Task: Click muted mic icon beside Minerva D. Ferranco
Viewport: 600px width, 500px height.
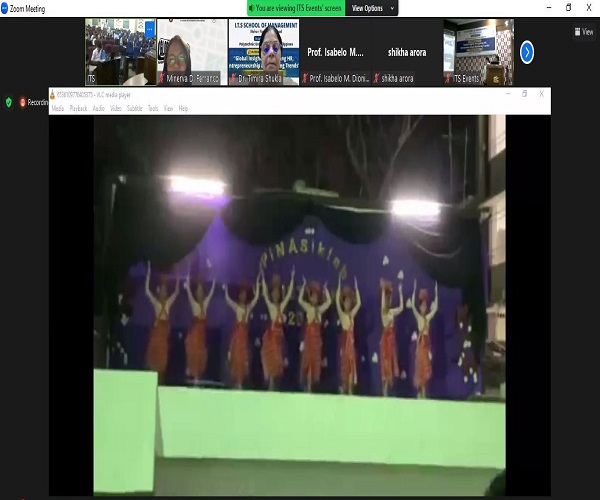Action: click(x=161, y=78)
